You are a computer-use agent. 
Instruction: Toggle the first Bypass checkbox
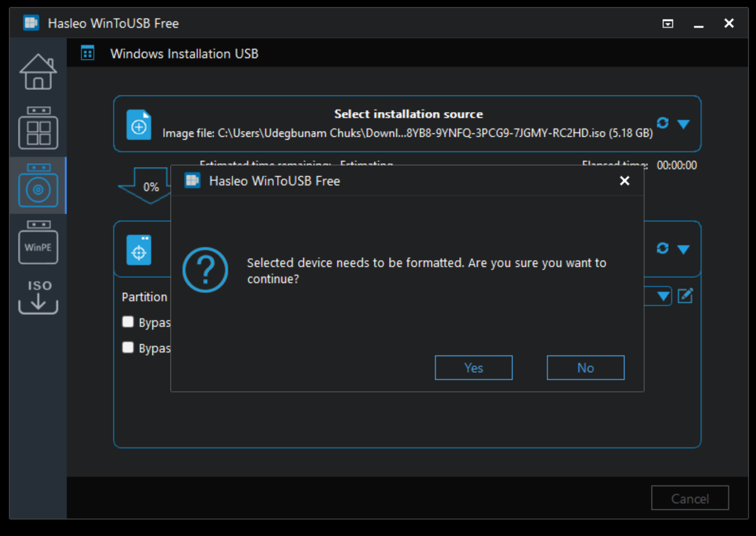128,322
